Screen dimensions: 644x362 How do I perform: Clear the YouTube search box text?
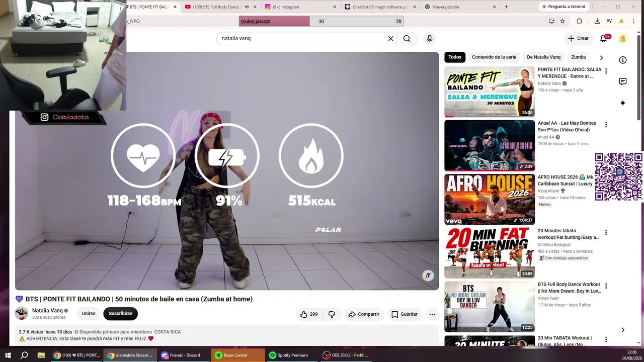390,38
